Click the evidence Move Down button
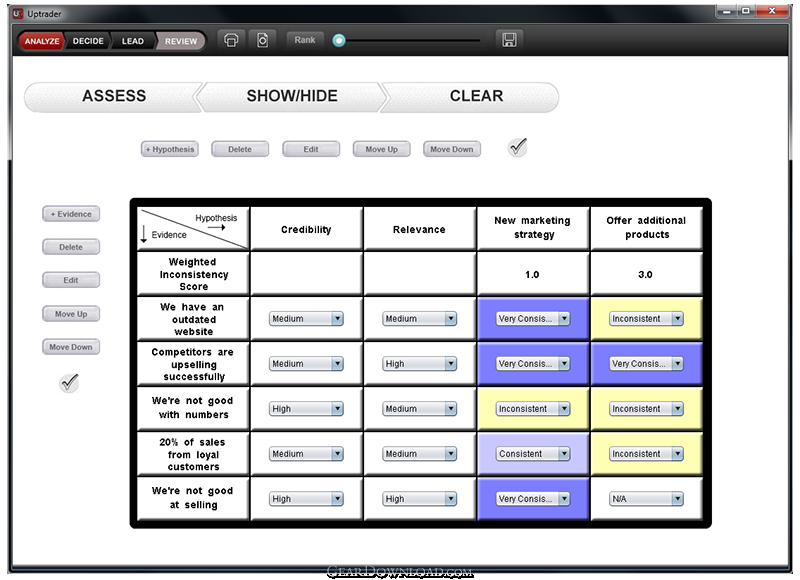Image resolution: width=800 pixels, height=580 pixels. click(x=71, y=347)
